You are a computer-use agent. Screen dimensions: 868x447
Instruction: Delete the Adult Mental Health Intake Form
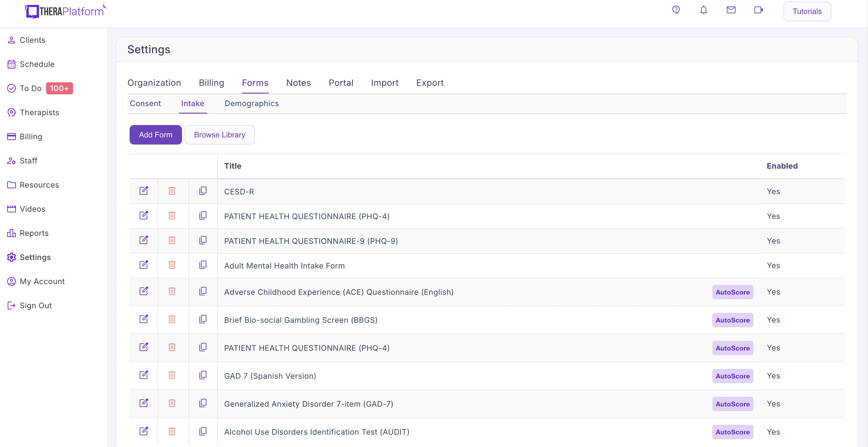click(x=172, y=265)
